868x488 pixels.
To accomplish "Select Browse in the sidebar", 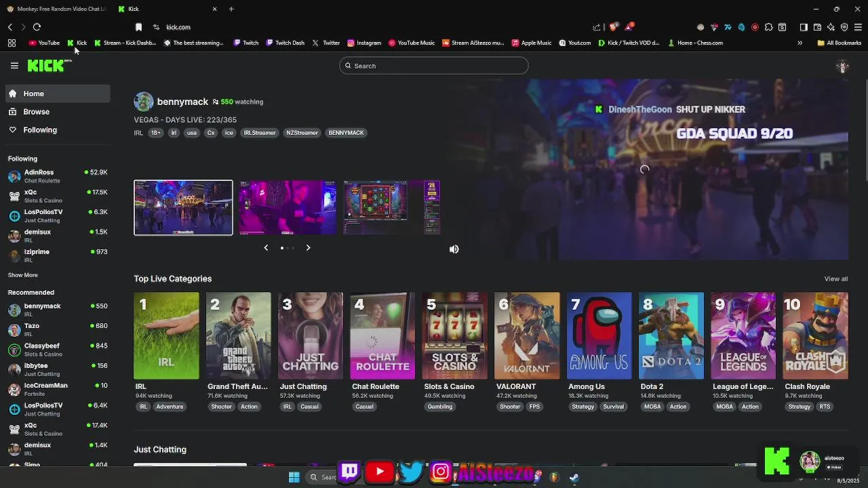I will tap(58, 112).
